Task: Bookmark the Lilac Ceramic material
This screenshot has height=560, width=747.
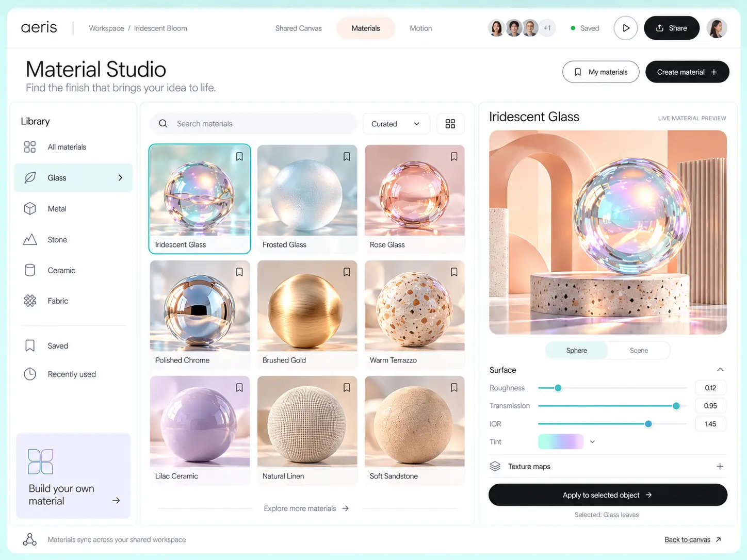Action: [x=239, y=387]
